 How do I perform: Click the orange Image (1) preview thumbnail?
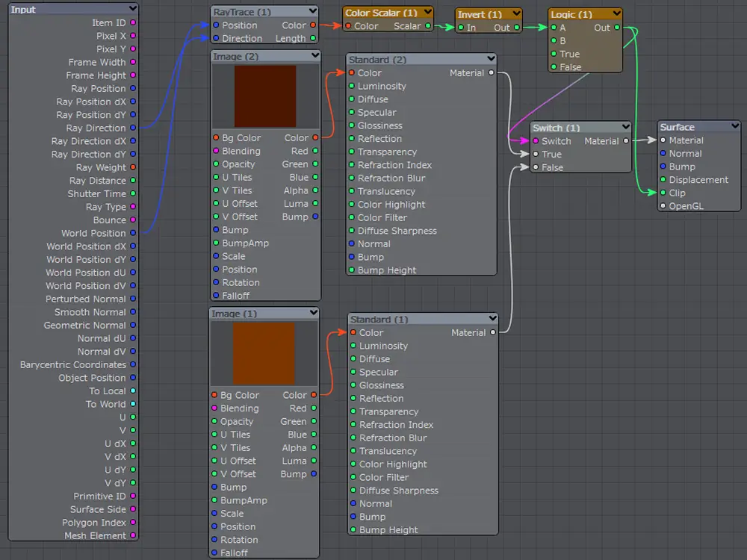point(264,353)
